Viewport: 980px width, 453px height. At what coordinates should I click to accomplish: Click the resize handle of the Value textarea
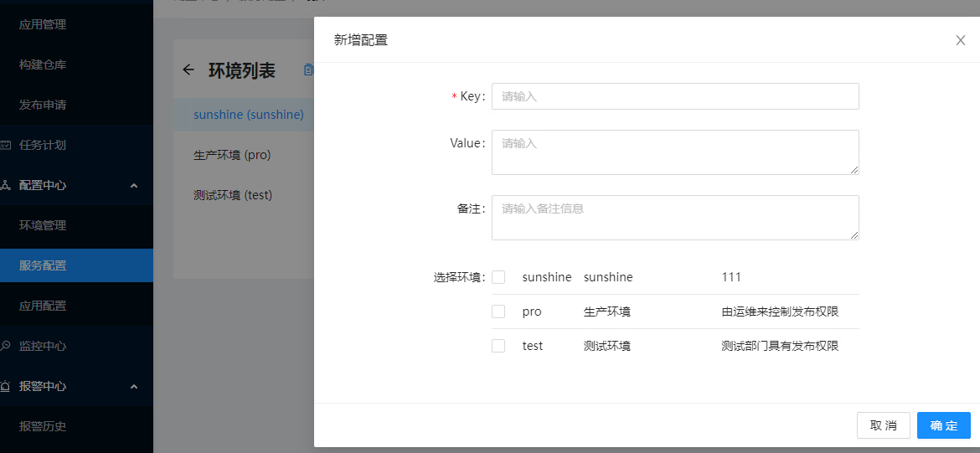coord(854,169)
